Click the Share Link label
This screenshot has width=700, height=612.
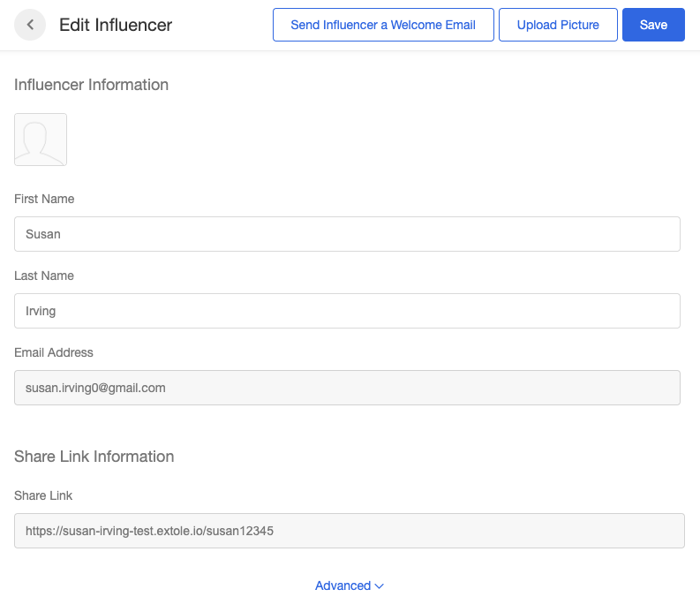(43, 495)
